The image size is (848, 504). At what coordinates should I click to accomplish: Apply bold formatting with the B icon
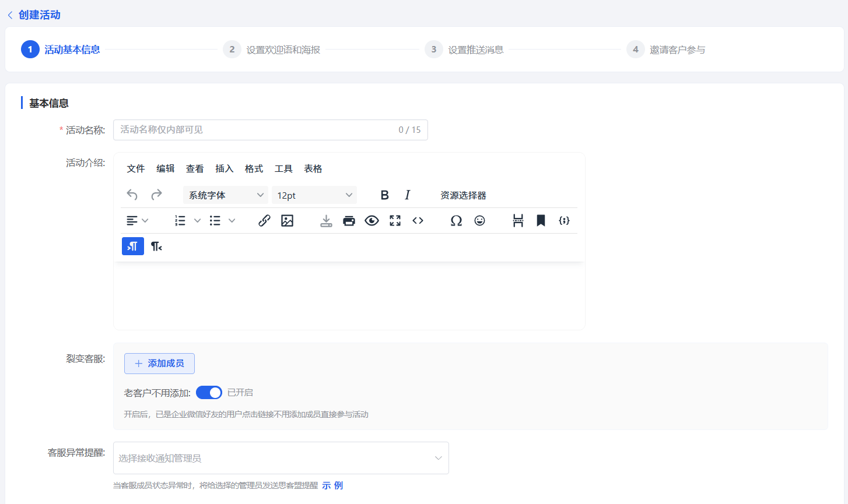point(384,195)
